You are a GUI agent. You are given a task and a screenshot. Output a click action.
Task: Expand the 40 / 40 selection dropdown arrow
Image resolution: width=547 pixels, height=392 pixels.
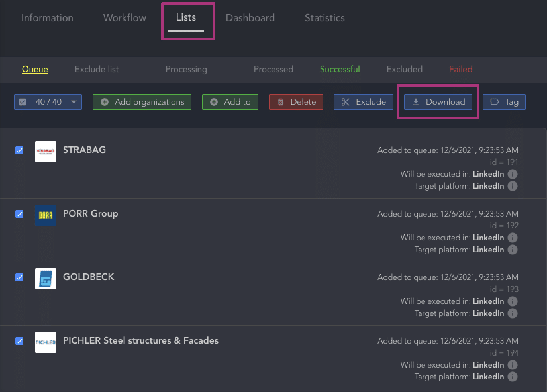click(x=74, y=102)
